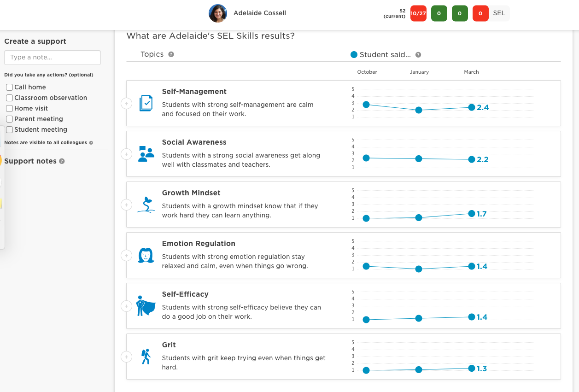This screenshot has width=579, height=392.
Task: Click Grit March data point
Action: (472, 369)
